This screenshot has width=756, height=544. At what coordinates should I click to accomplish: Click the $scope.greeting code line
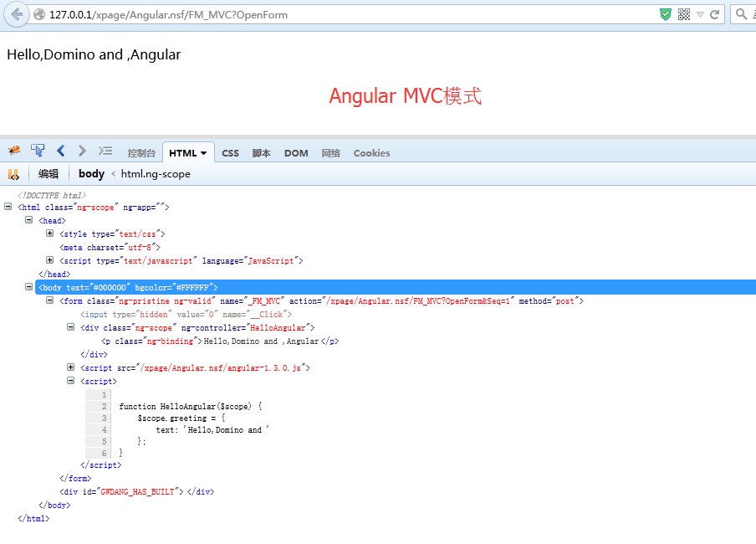pyautogui.click(x=181, y=418)
